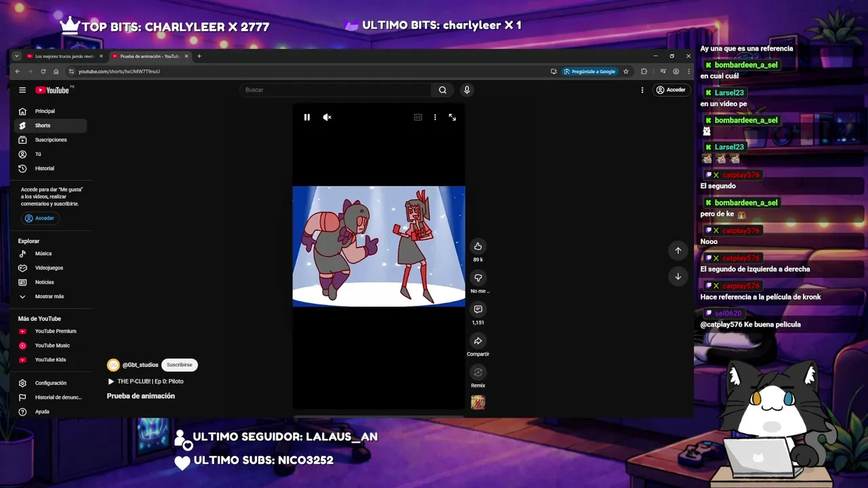Screen dimensions: 868x488
Task: Open Principal in the sidebar
Action: tap(50, 111)
